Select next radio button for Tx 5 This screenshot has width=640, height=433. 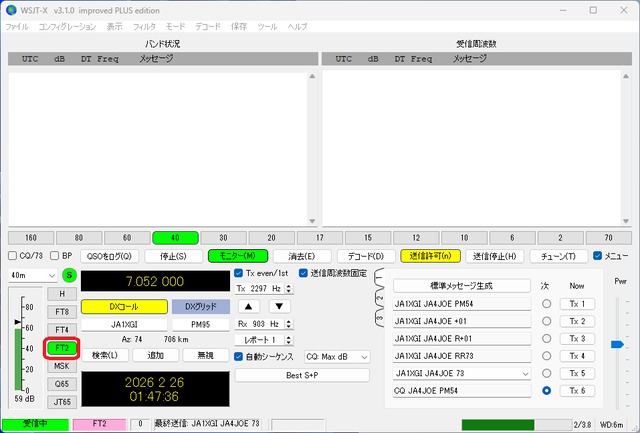pos(547,373)
